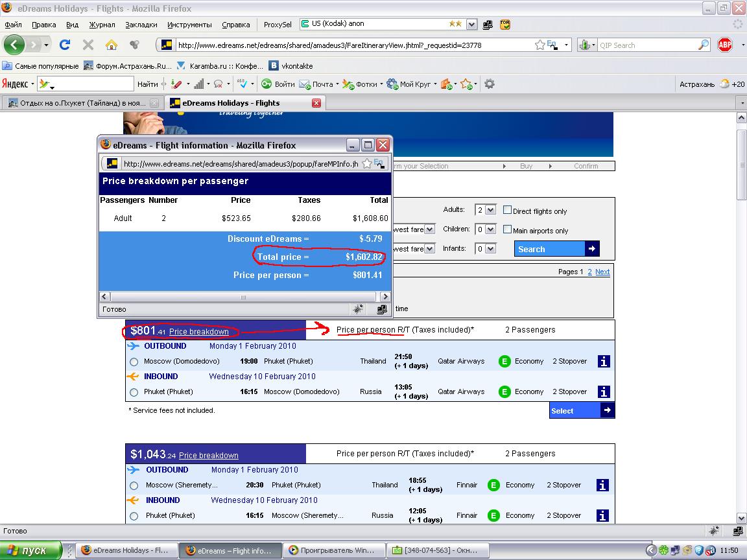Click the popup status bar network icon

pyautogui.click(x=381, y=310)
